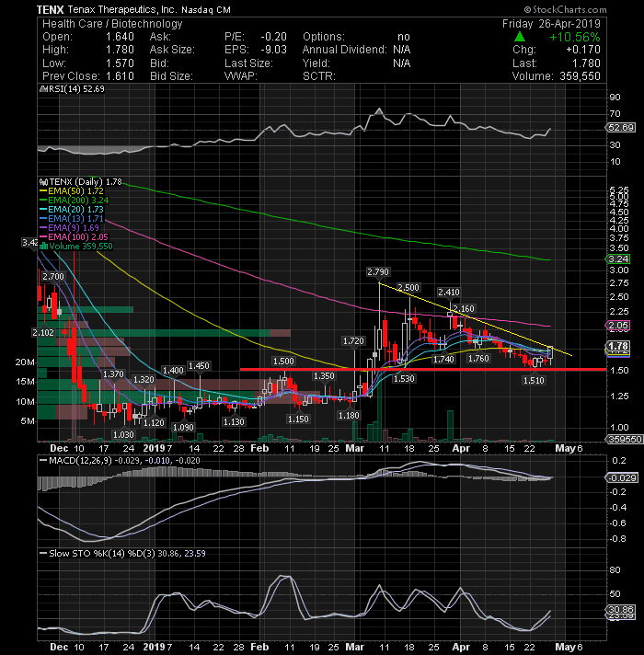644x655 pixels.
Task: Click the High value 1.780 in header
Action: tap(120, 50)
